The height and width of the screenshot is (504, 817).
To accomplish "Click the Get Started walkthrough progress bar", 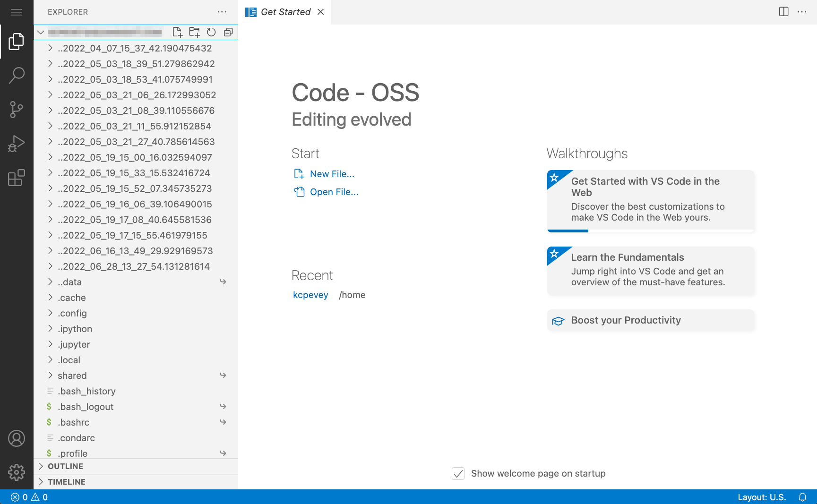I will pos(568,231).
